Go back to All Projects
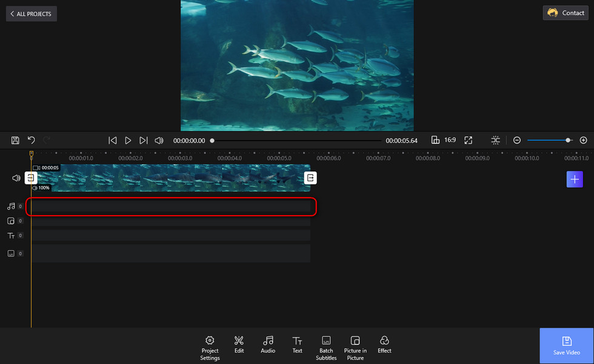The image size is (594, 364). [x=31, y=13]
